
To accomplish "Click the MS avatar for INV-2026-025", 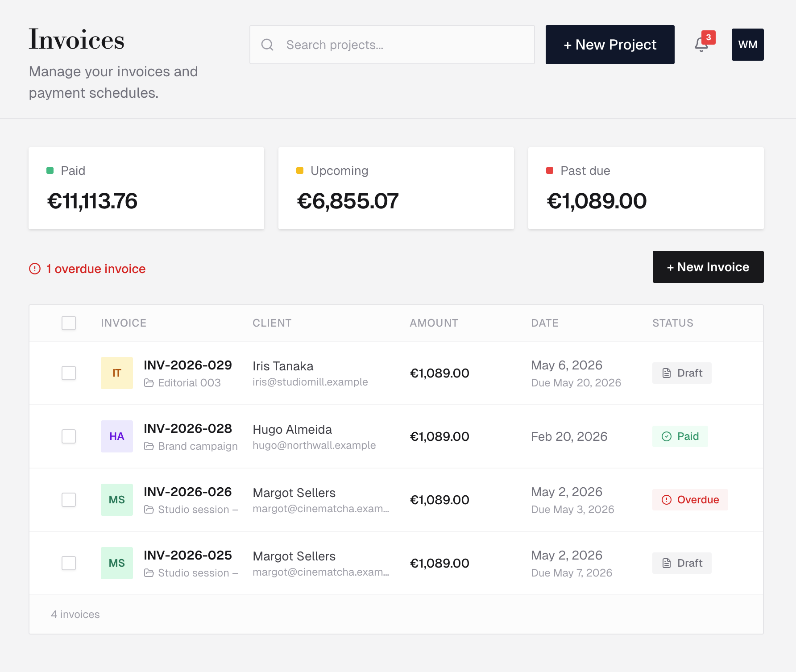I will [117, 563].
